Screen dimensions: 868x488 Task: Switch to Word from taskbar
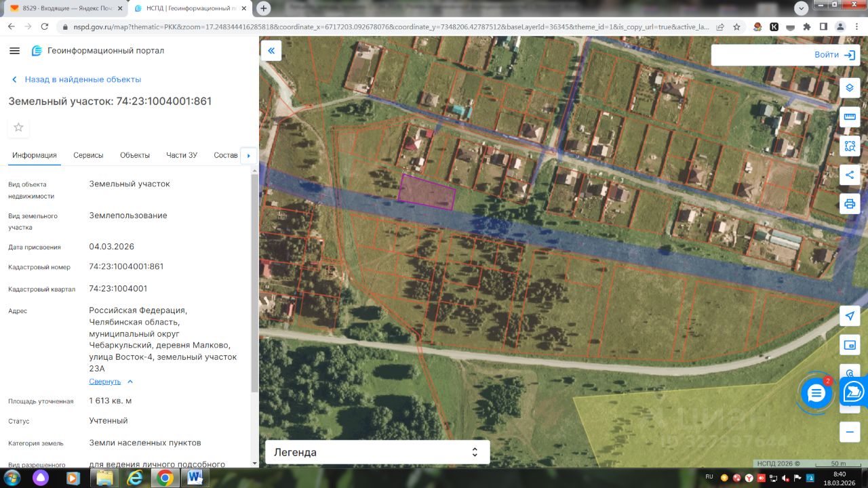(x=195, y=478)
